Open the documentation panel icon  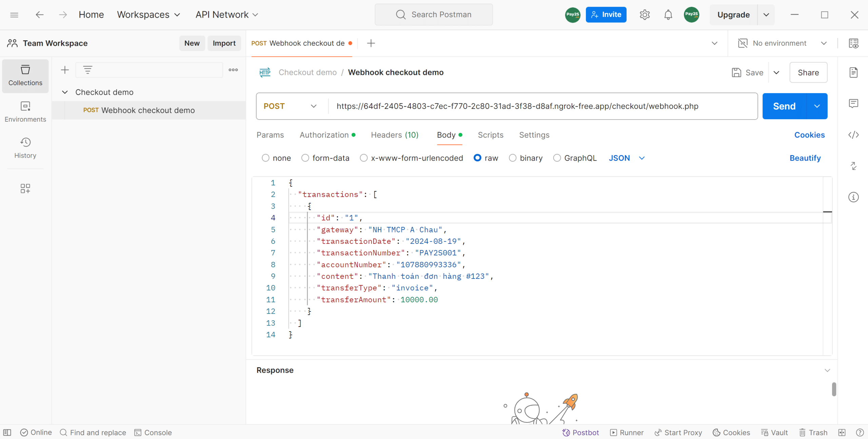[853, 72]
